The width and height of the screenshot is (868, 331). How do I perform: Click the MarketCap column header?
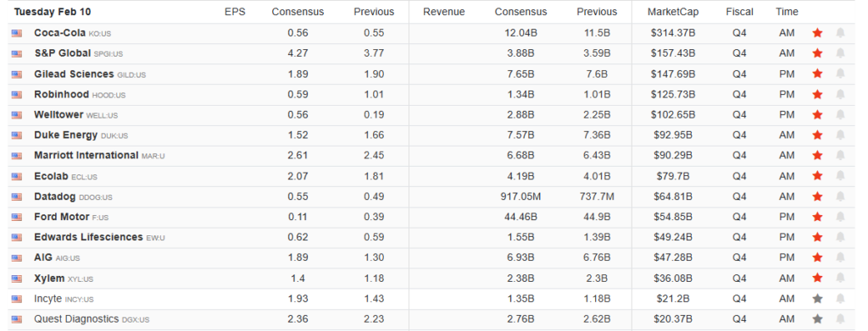[x=673, y=12]
